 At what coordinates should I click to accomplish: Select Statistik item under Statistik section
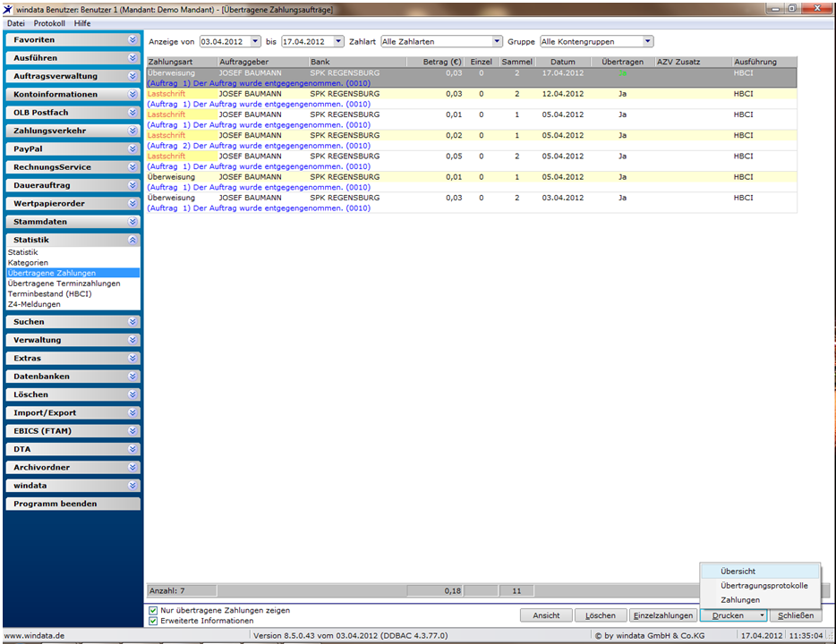[23, 252]
